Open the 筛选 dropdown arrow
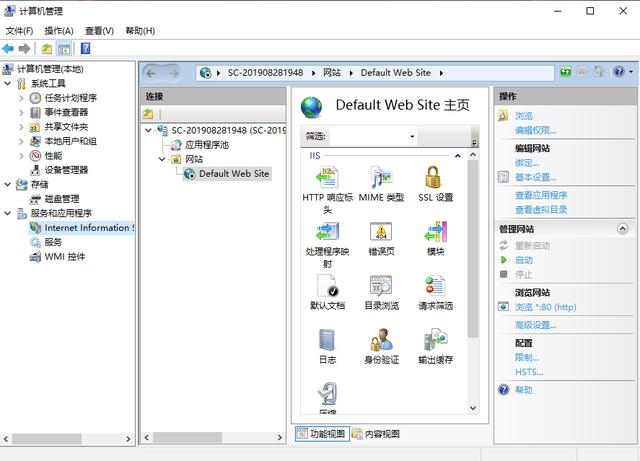The width and height of the screenshot is (640, 461). tap(412, 136)
